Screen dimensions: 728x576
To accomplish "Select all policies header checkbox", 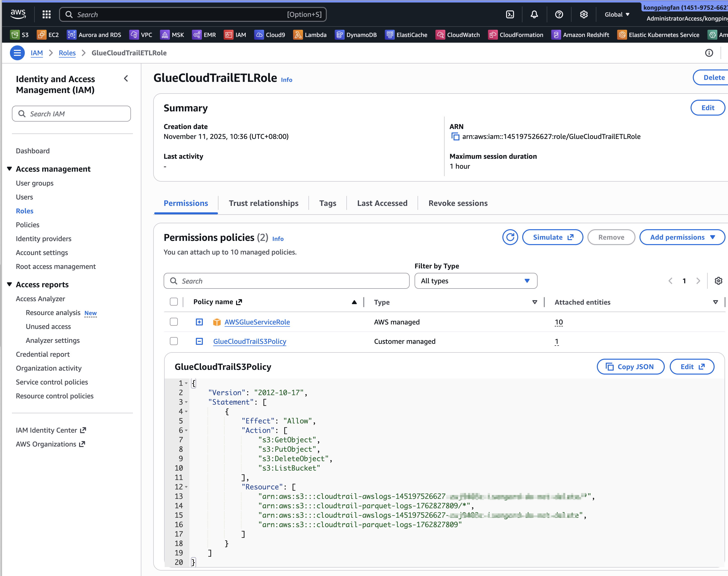I will (174, 302).
